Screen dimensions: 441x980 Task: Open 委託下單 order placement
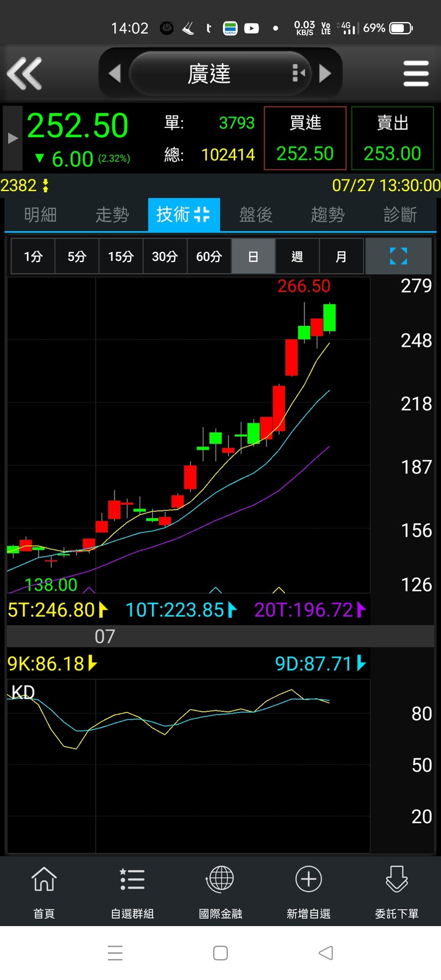point(397,892)
